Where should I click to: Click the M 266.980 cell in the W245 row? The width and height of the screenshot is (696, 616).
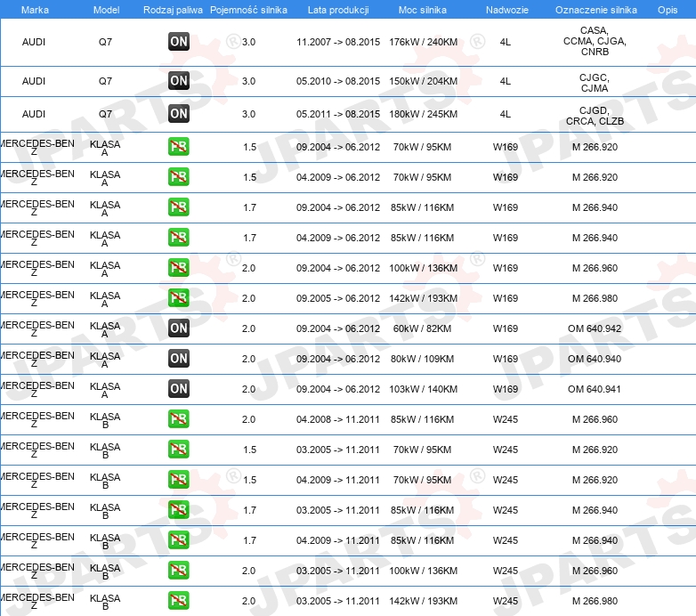point(595,601)
